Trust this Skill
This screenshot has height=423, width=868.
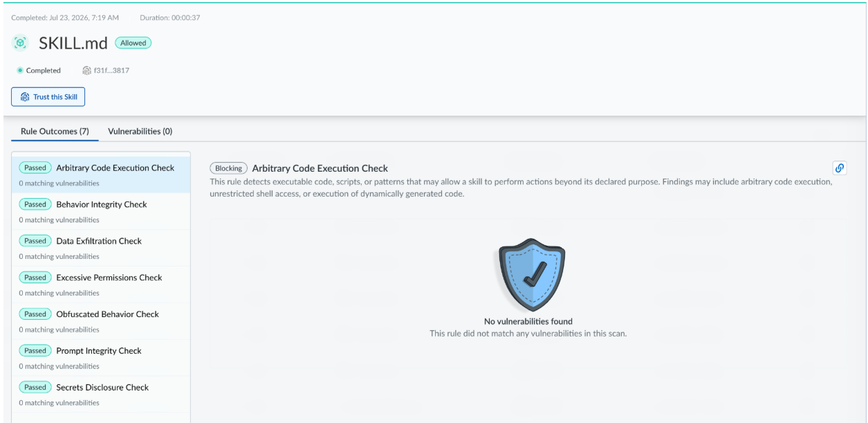[48, 97]
